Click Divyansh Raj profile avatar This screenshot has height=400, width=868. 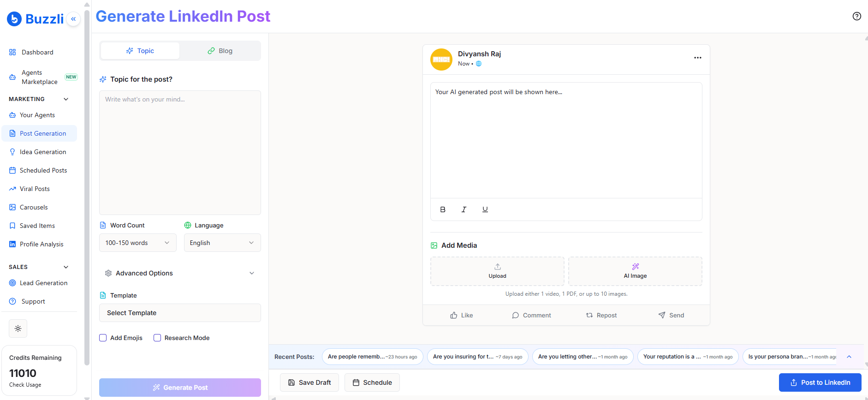[441, 60]
